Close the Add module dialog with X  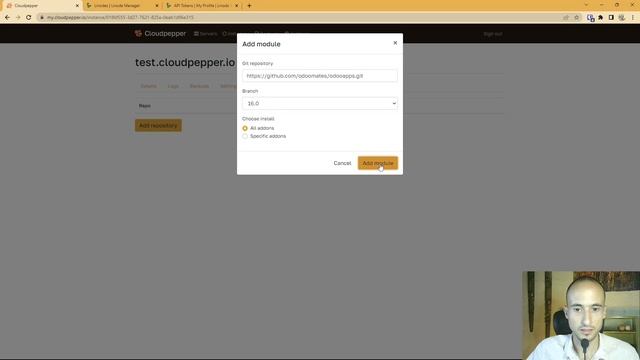pos(395,43)
